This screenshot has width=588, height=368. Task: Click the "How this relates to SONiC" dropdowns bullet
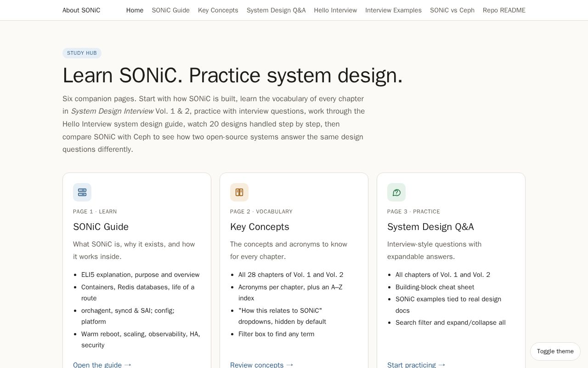282,316
